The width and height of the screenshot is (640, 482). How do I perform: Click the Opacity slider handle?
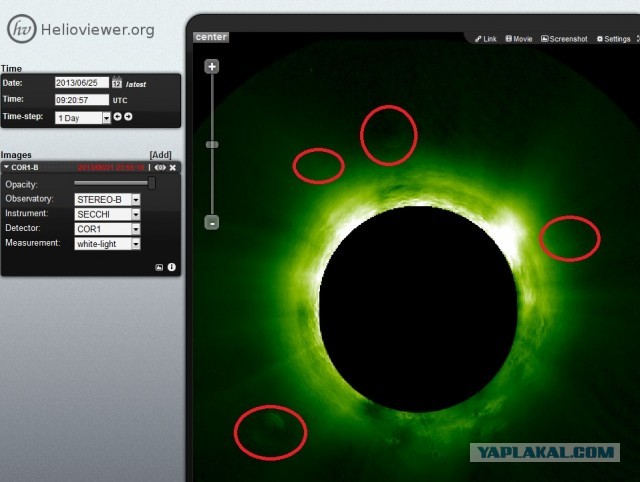151,183
